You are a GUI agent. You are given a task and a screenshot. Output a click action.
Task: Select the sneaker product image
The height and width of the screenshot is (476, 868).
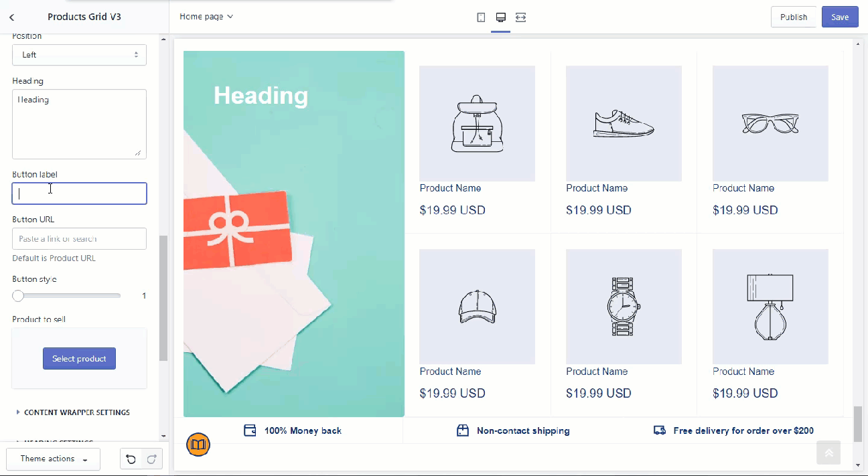[624, 123]
